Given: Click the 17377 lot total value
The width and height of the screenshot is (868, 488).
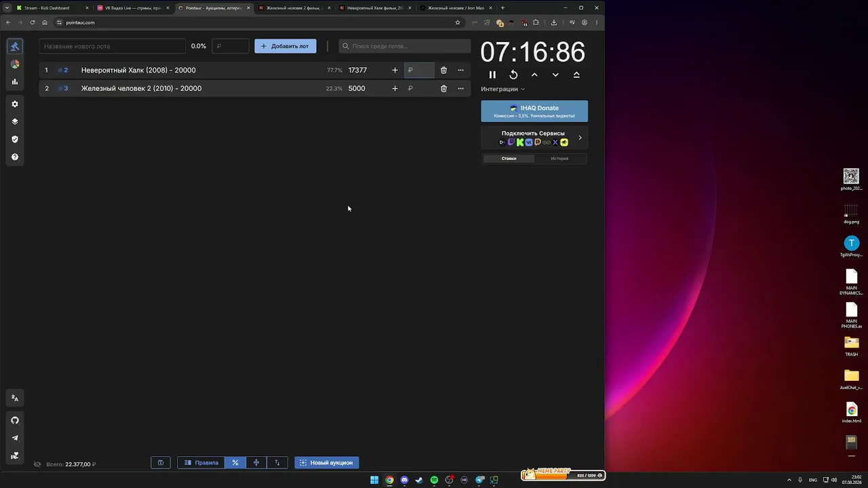Looking at the screenshot, I should (357, 70).
